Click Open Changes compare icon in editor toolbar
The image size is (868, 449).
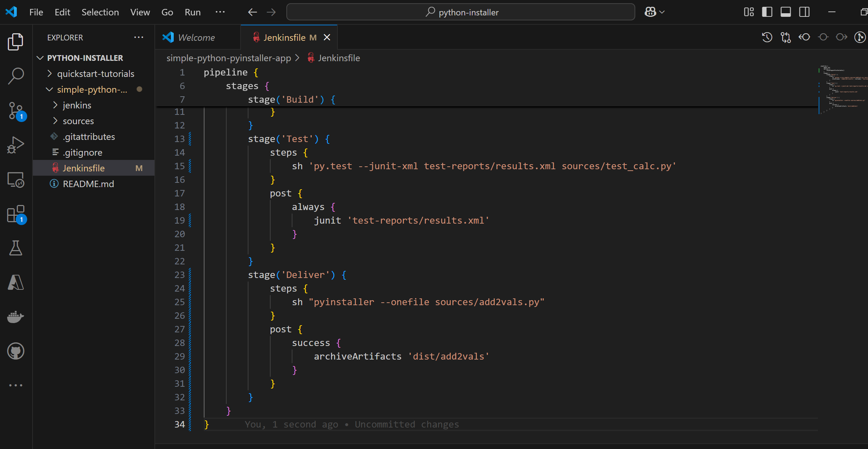786,37
